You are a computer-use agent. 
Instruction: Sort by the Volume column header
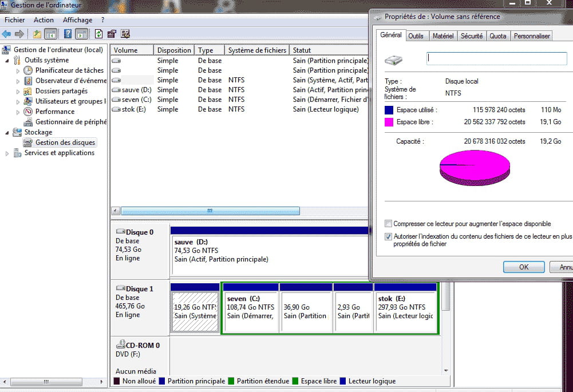click(x=132, y=50)
